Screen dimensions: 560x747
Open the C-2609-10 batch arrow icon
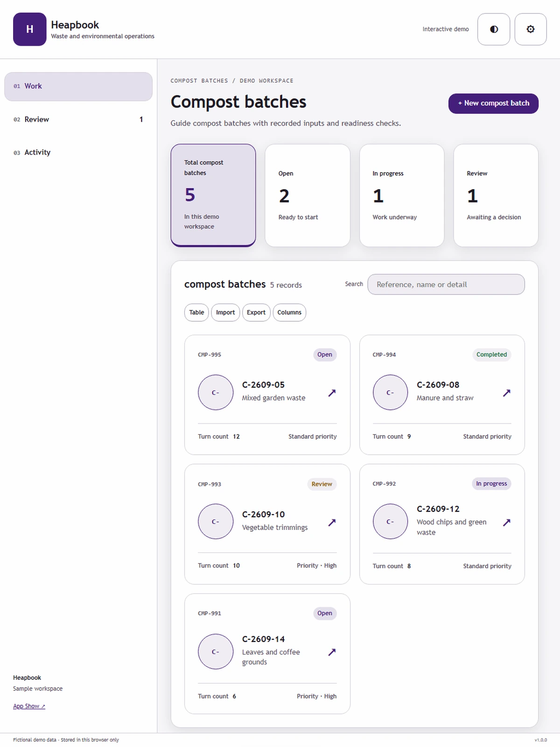coord(332,522)
